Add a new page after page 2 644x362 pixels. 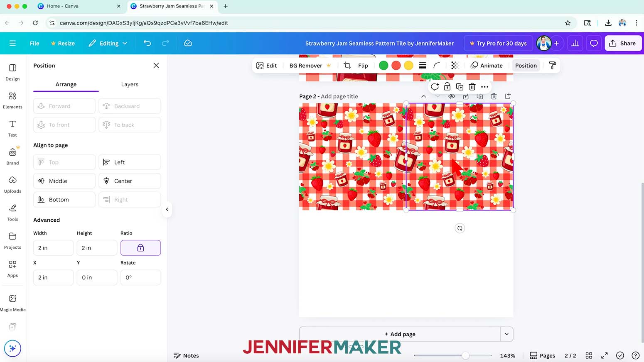(508, 96)
